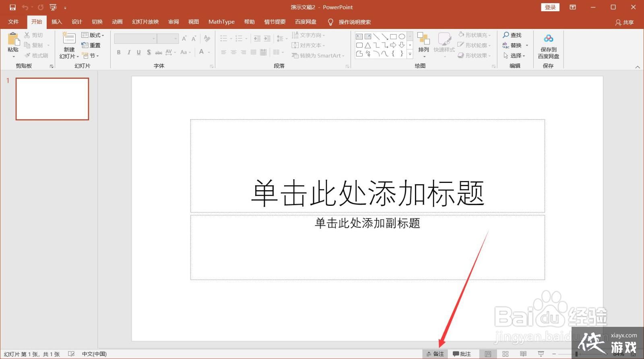
Task: Select the rounded rectangle shape
Action: click(359, 45)
